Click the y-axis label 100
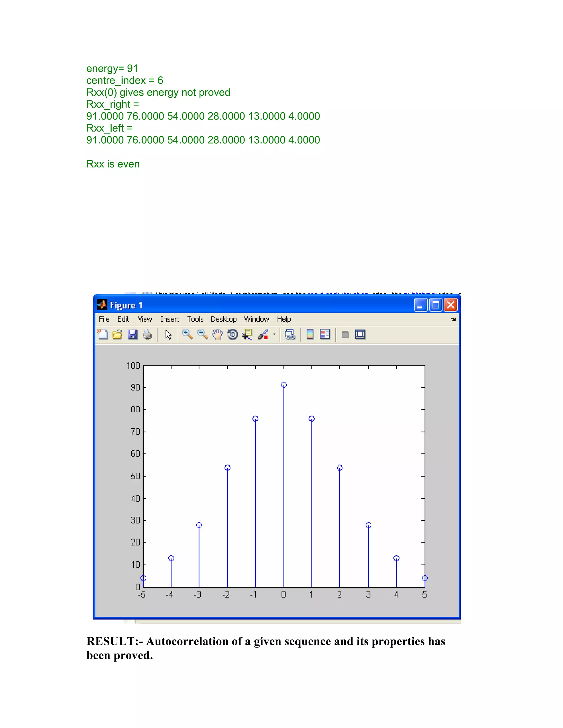The height and width of the screenshot is (728, 563). click(133, 366)
